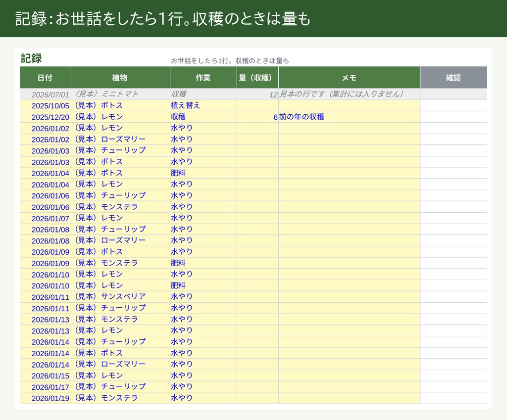Select the quantity cell showing 12
Viewport: 507px width, 420px height.
coord(257,94)
